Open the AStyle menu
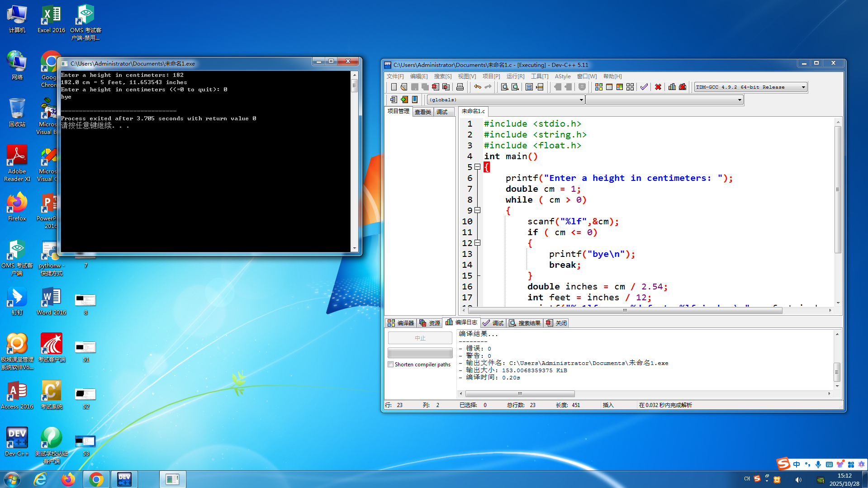This screenshot has height=488, width=868. 563,76
